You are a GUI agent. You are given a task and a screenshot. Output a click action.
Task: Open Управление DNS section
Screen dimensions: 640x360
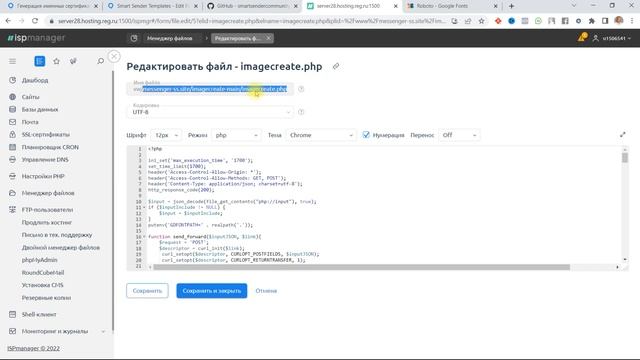(45, 160)
